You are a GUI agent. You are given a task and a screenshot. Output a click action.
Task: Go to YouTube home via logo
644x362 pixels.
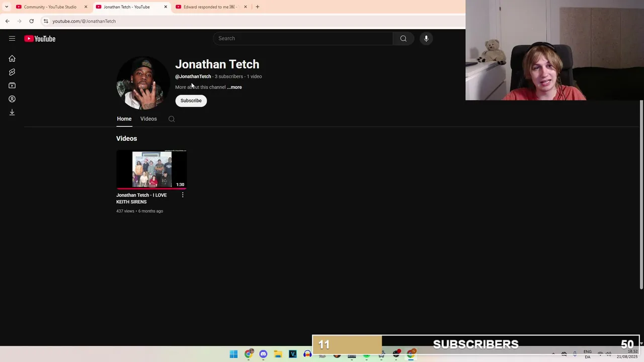(40, 39)
